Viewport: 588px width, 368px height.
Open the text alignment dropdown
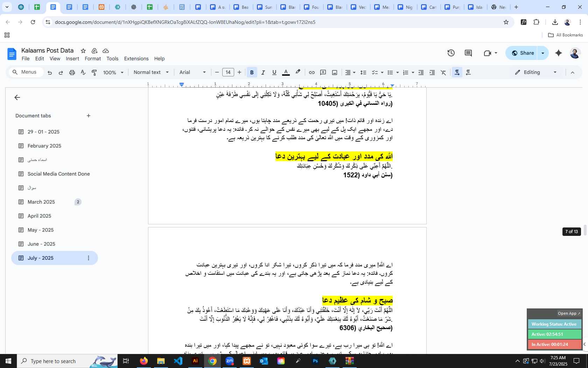350,73
